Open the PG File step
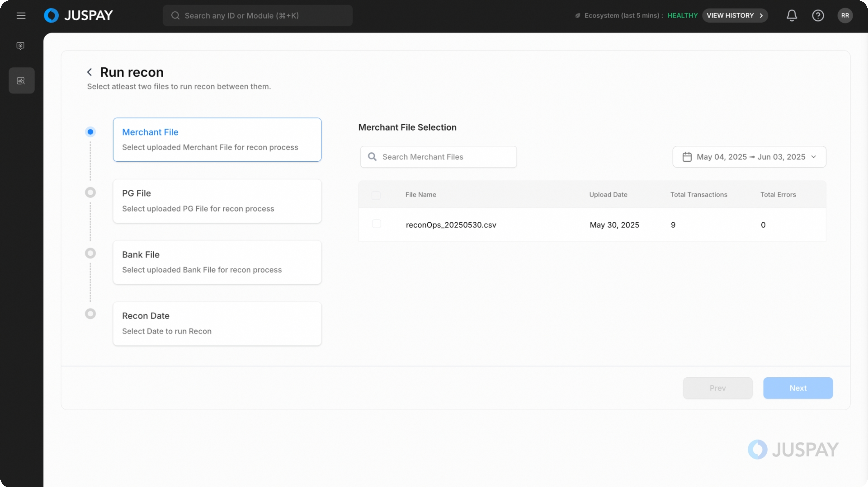Viewport: 868px width, 488px height. coord(217,201)
